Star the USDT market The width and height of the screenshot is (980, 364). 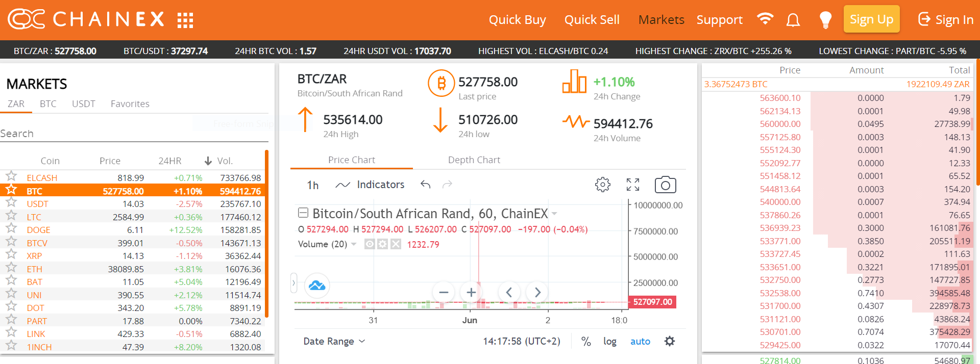point(11,202)
